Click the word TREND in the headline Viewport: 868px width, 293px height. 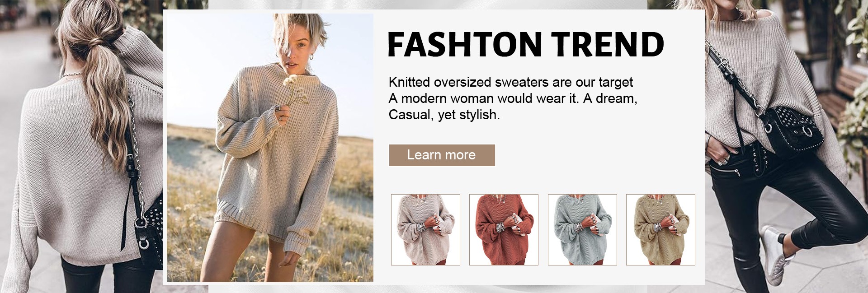click(608, 44)
